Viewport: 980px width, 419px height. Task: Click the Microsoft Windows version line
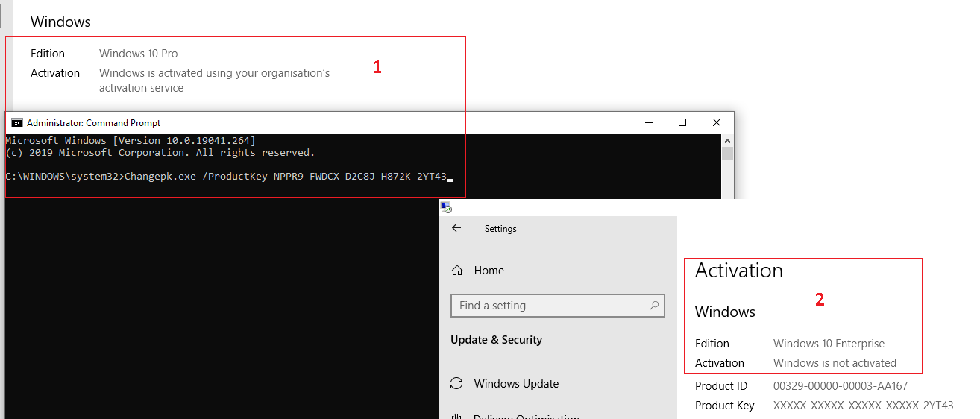click(131, 140)
